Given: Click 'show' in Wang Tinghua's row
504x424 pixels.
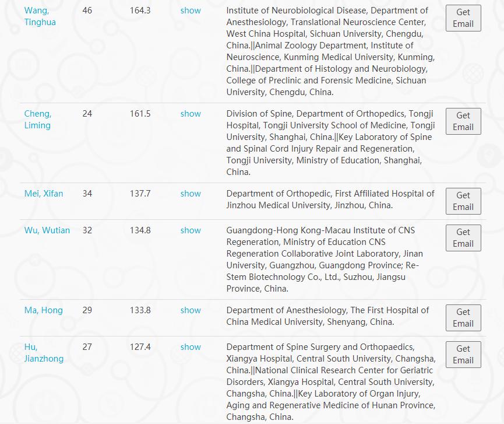Looking at the screenshot, I should [x=191, y=10].
